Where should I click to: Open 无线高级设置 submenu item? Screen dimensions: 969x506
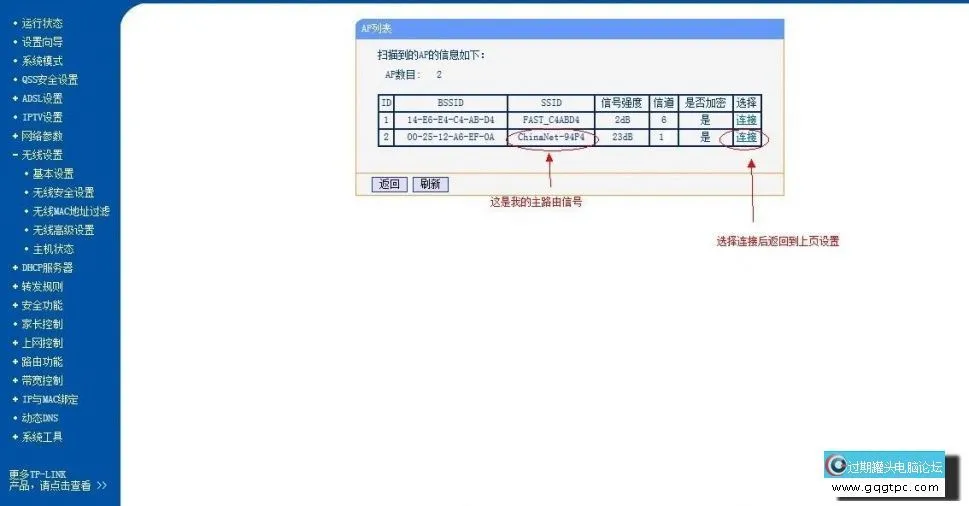62,230
